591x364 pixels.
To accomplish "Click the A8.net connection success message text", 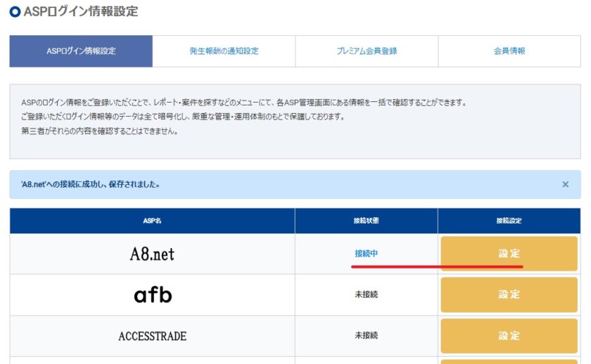I will point(91,184).
